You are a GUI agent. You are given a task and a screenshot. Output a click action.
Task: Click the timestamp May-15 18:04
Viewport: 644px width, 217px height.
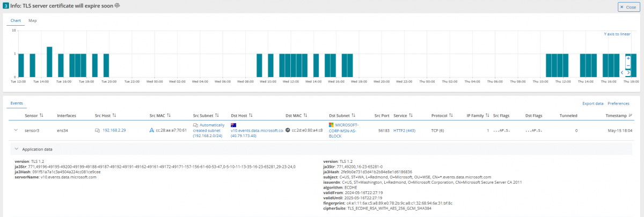[620, 130]
